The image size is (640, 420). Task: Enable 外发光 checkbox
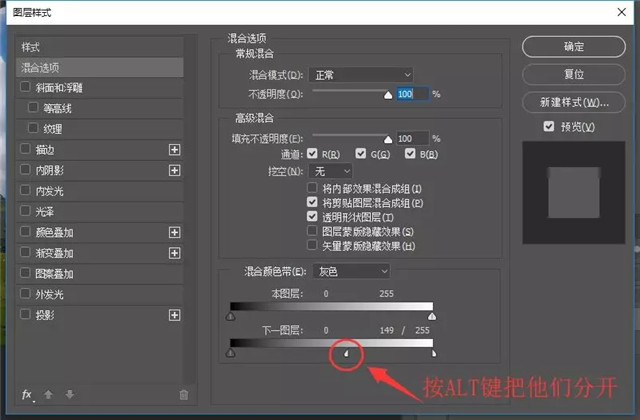click(x=25, y=293)
